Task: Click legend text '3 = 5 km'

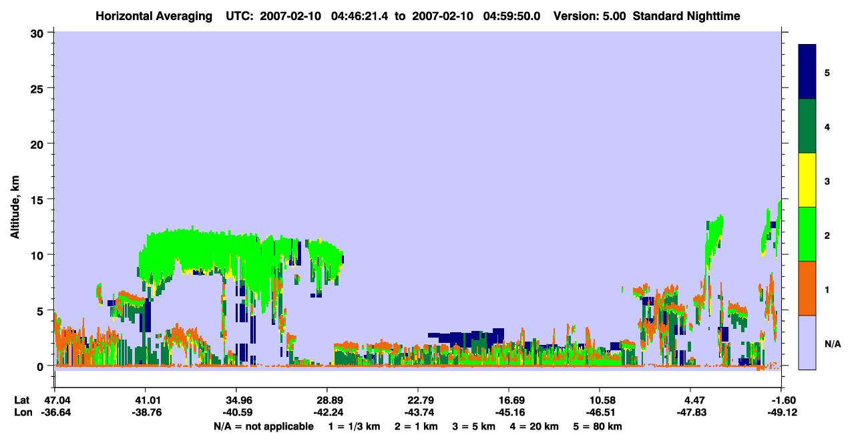Action: tap(475, 426)
